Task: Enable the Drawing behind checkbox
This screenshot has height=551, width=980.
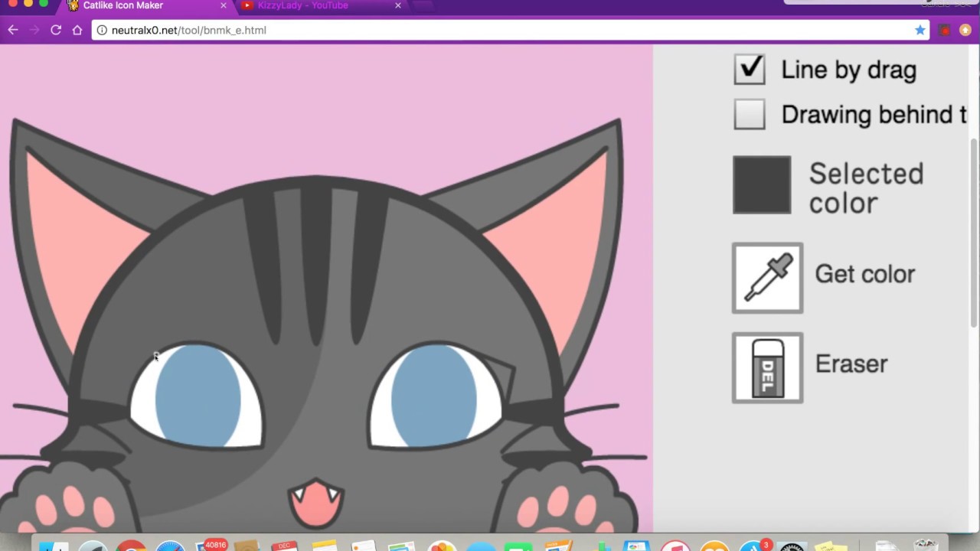Action: (749, 114)
